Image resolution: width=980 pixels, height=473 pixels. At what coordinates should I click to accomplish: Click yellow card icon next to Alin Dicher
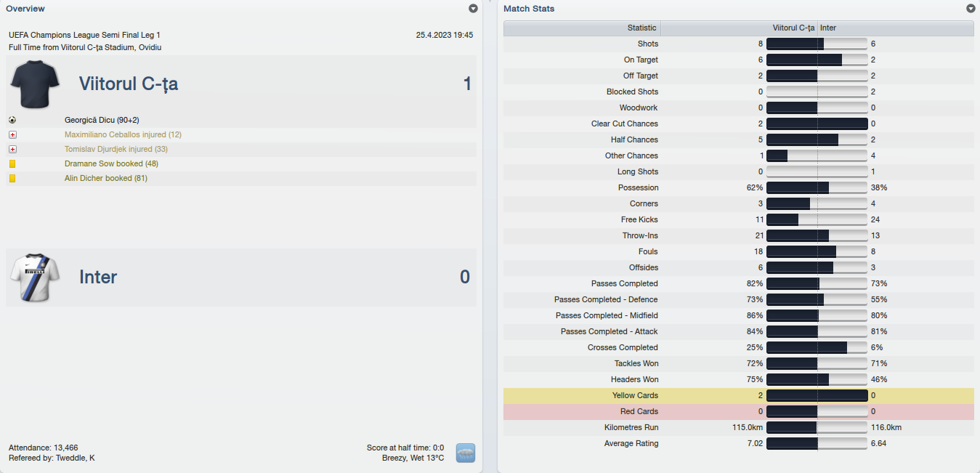pyautogui.click(x=12, y=178)
